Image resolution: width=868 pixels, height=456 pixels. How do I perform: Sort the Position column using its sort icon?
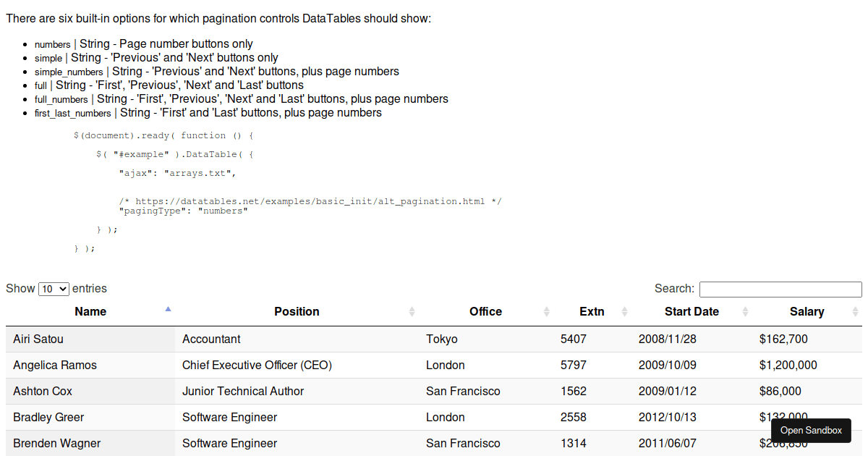(412, 311)
